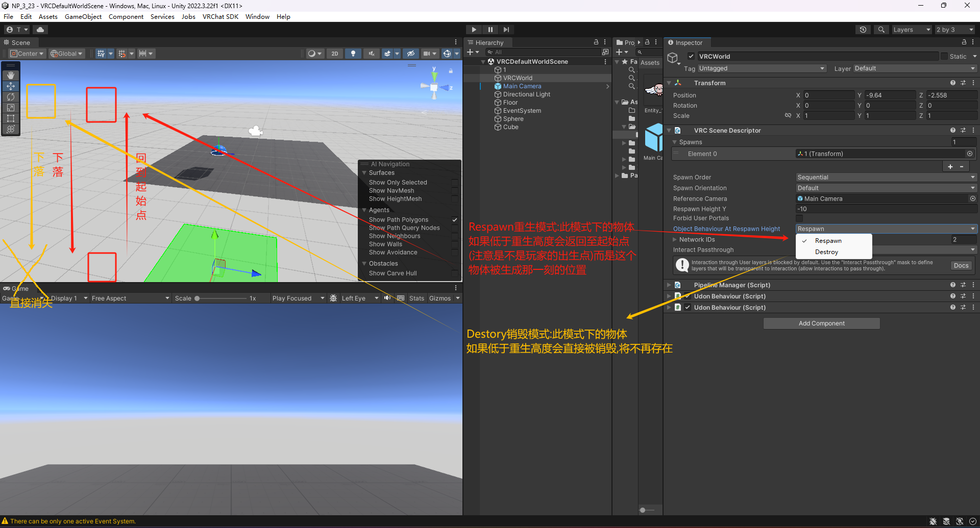Viewport: 980px width, 528px height.
Task: Open the global Search icon
Action: tap(881, 30)
